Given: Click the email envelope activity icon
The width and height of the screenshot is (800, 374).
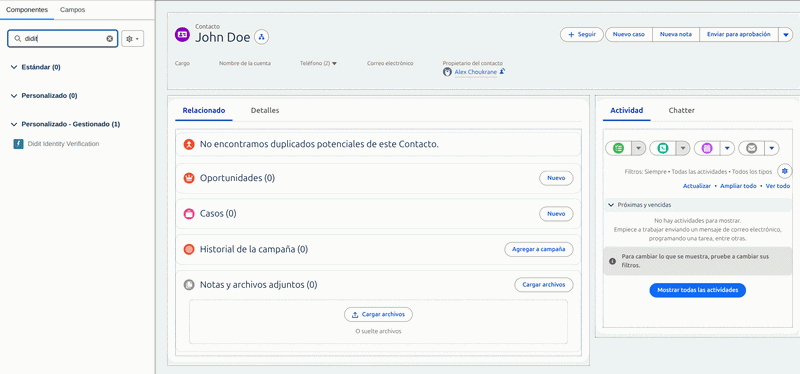Looking at the screenshot, I should tap(751, 148).
